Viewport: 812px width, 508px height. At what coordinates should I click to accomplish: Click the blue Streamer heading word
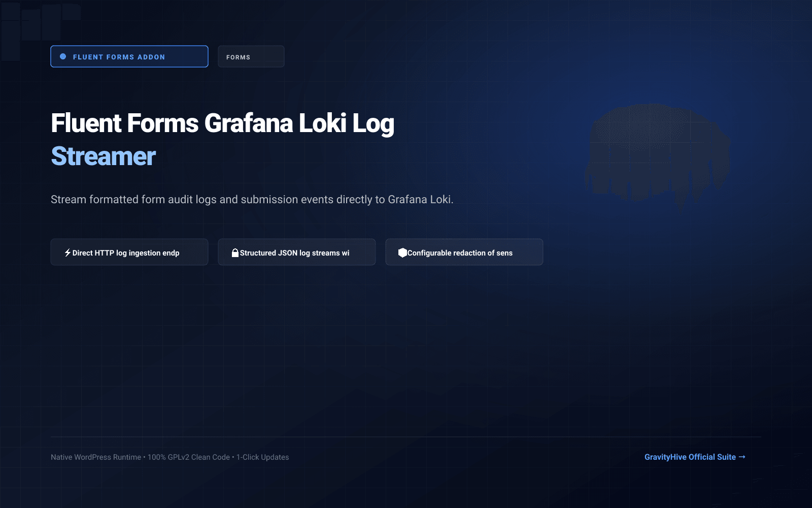tap(104, 156)
